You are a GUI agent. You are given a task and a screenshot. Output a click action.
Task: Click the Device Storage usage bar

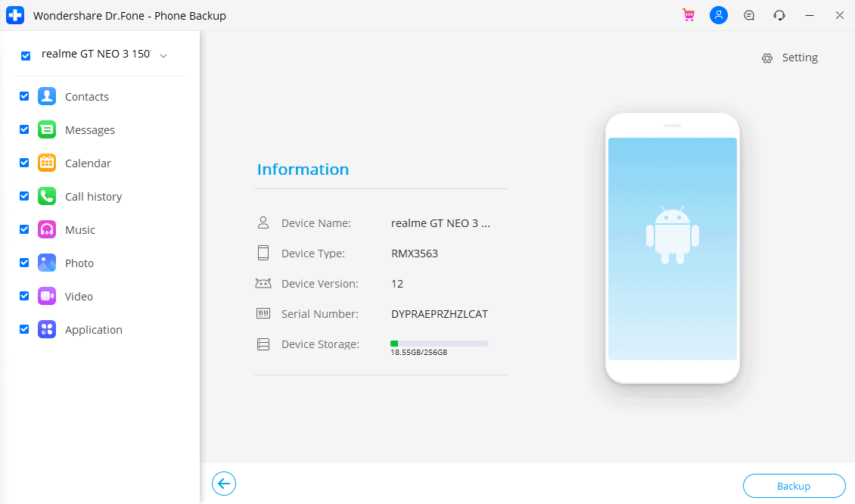(439, 344)
